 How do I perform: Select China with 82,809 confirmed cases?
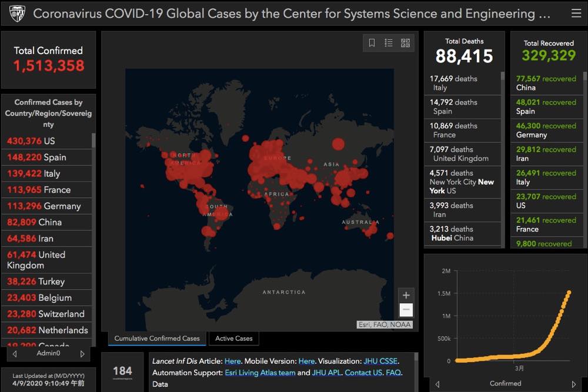click(46, 222)
